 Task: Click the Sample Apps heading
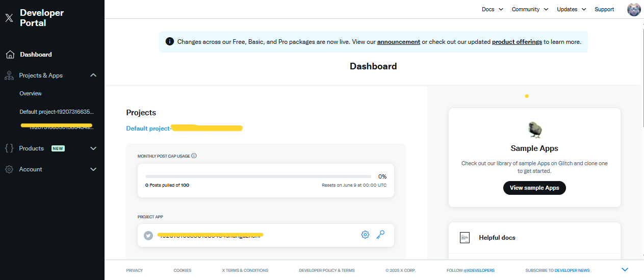(534, 148)
